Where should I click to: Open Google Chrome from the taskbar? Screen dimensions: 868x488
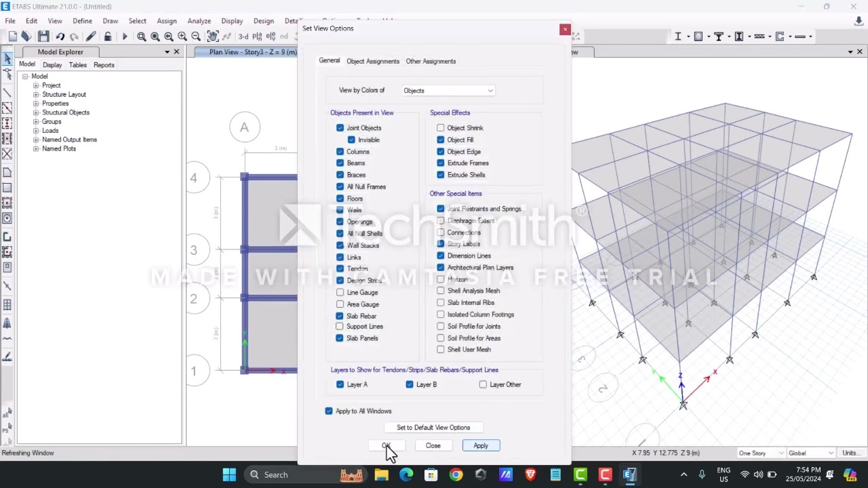point(456,474)
